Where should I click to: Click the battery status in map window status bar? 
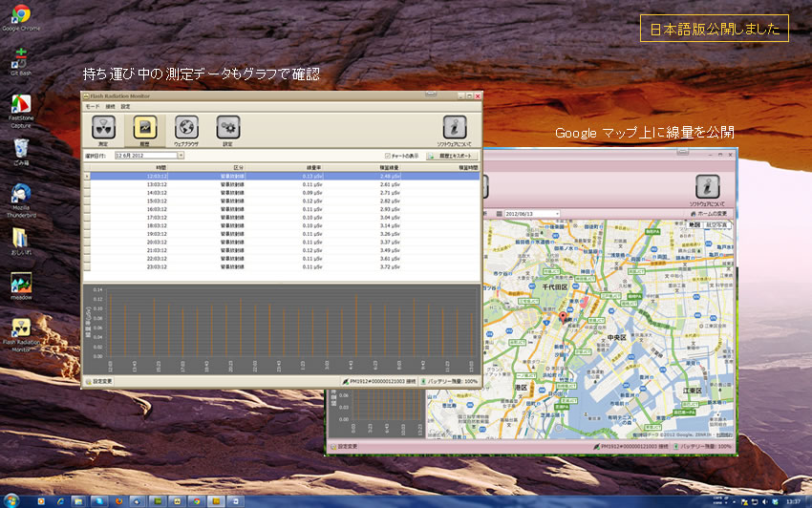pos(703,446)
